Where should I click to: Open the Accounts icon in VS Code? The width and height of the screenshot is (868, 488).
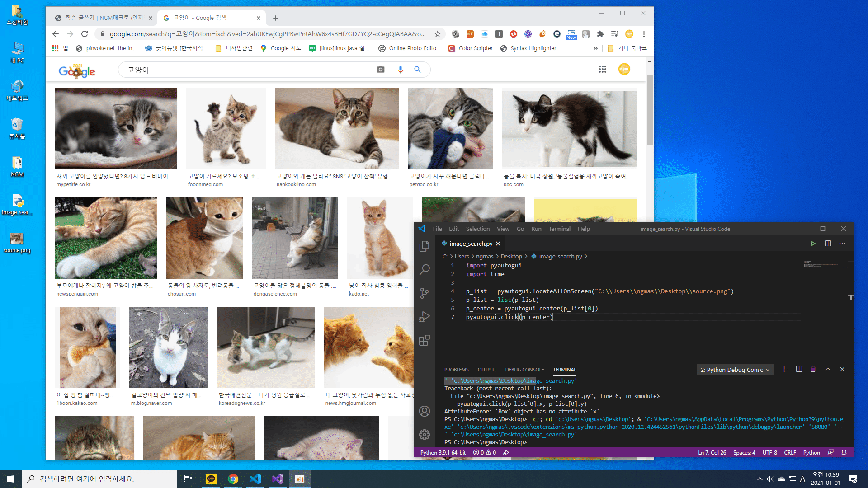click(x=424, y=411)
